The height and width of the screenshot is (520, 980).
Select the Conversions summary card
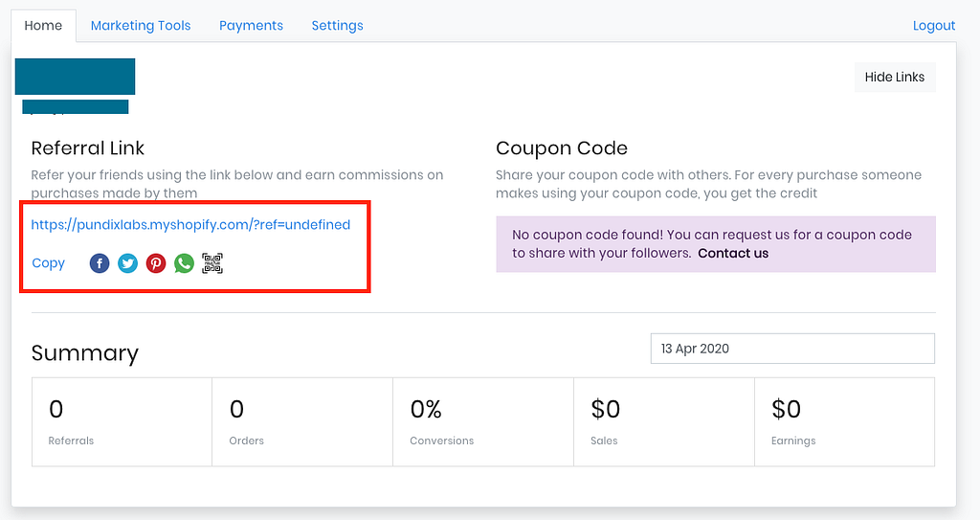click(x=483, y=421)
